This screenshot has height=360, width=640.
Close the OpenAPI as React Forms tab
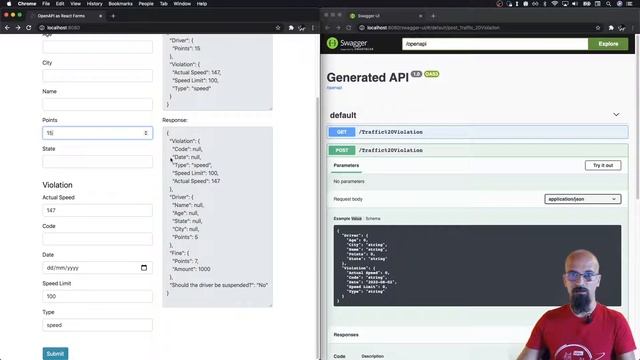(100, 16)
